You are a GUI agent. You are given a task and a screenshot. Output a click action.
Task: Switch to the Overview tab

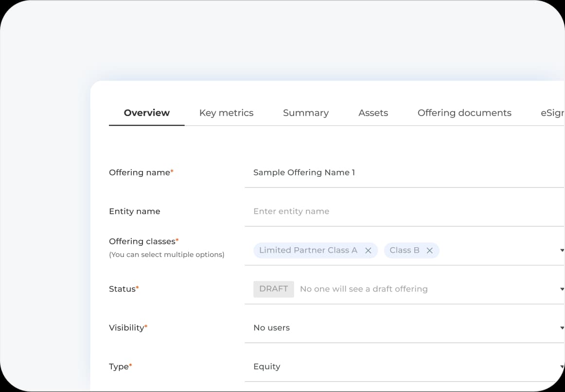tap(146, 113)
